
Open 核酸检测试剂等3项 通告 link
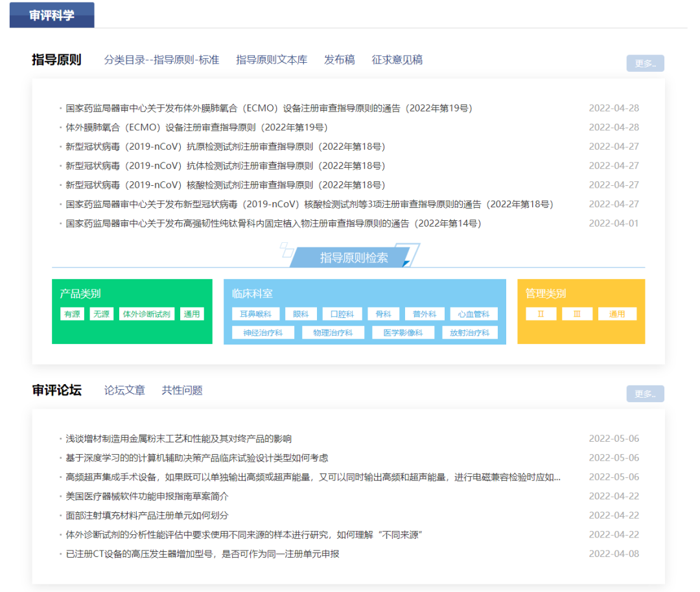pos(309,204)
